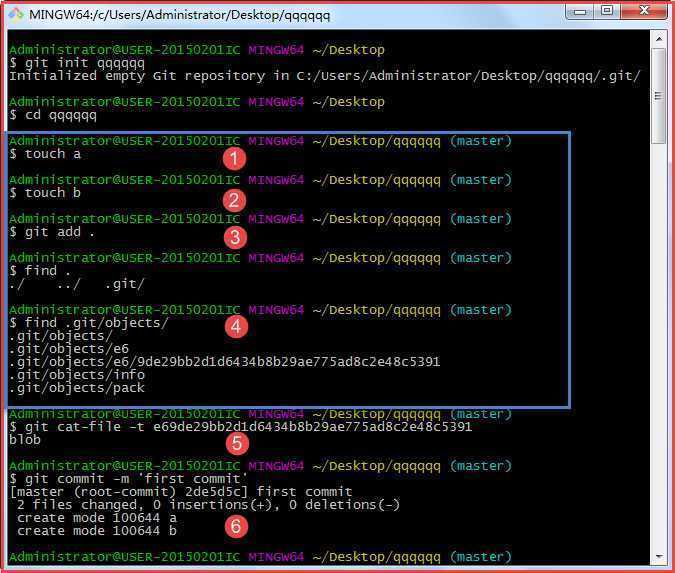Click the 'find .' command line
The image size is (675, 573).
(40, 271)
